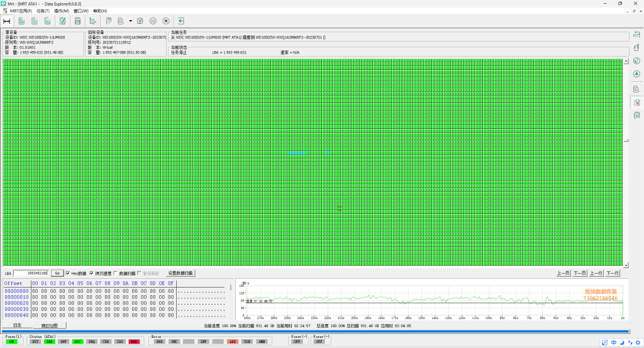Open the dropdown arrow beside the search document icon
Screen dimensions: 644x348
[x=130, y=21]
